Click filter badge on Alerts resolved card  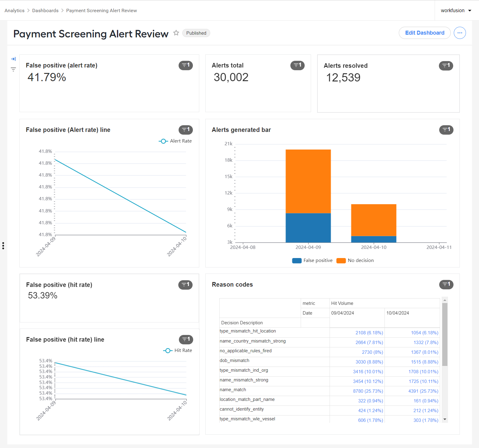coord(446,66)
